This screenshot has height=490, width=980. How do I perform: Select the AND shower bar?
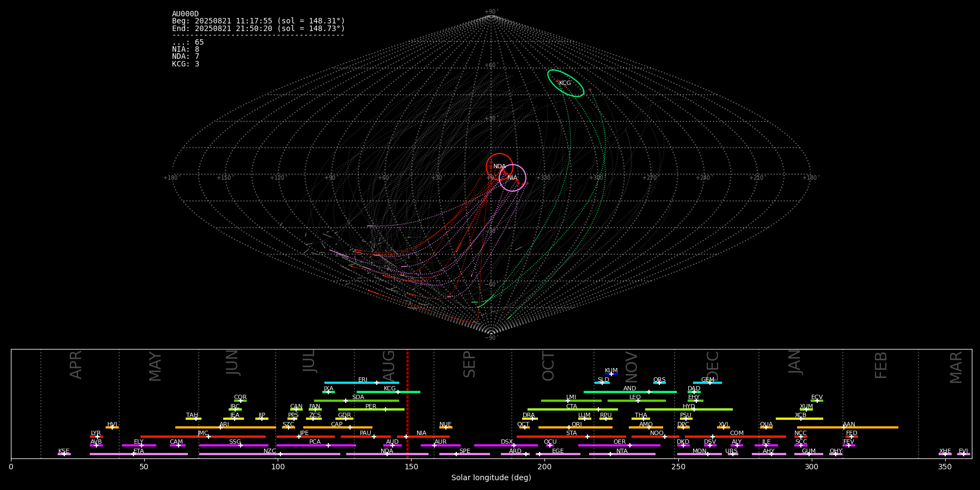click(630, 391)
